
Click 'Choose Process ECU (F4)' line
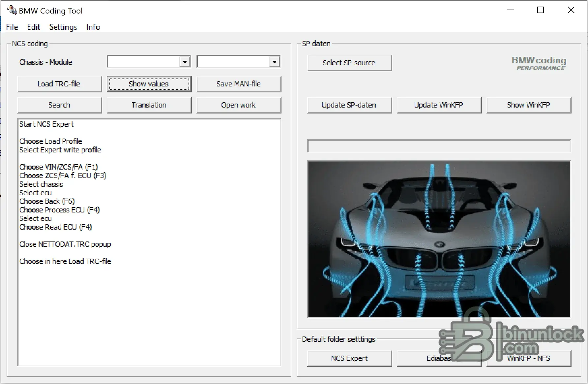(x=59, y=210)
